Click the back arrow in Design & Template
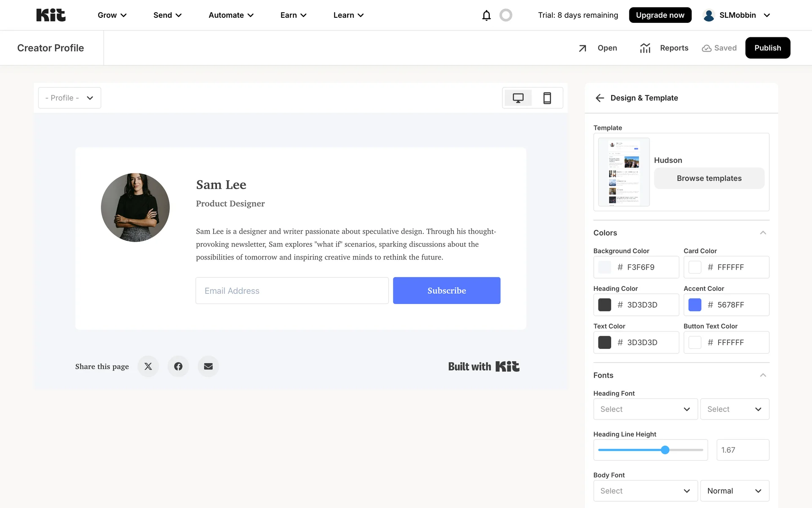 tap(600, 98)
